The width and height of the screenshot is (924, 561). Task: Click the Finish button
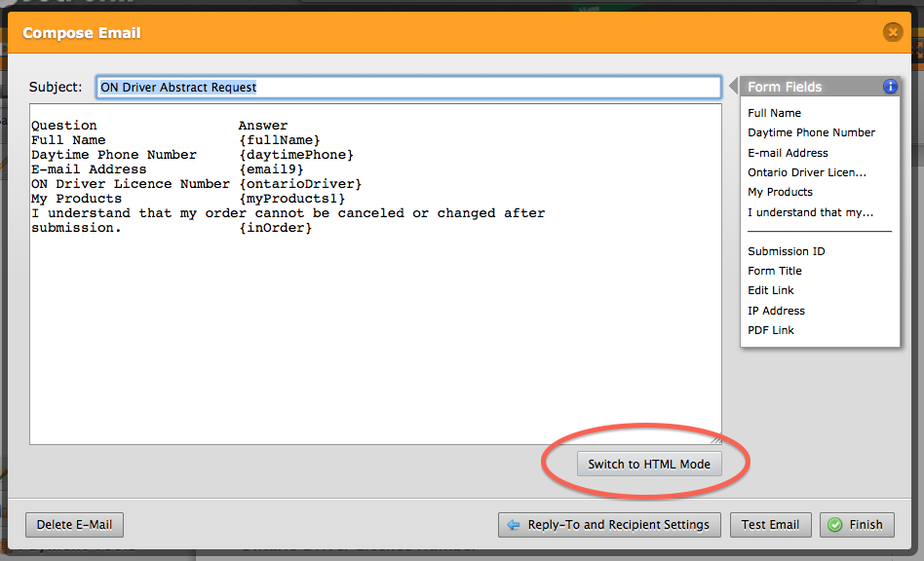pyautogui.click(x=856, y=525)
